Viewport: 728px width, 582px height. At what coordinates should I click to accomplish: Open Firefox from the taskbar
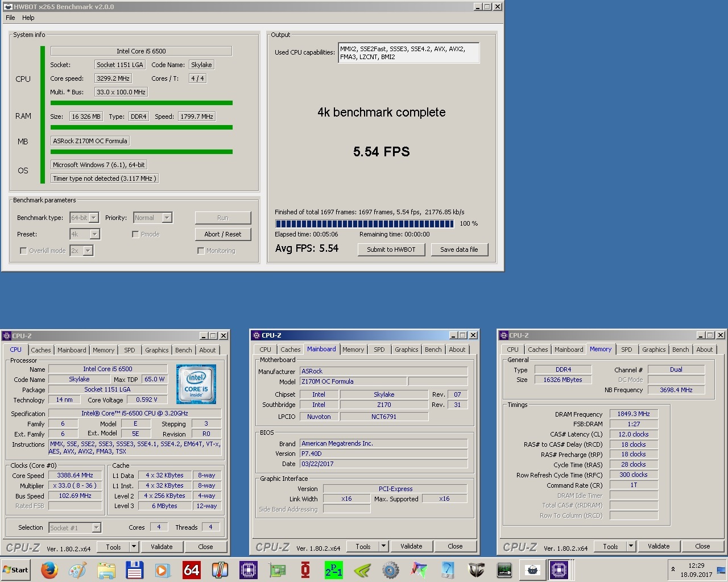pos(49,569)
